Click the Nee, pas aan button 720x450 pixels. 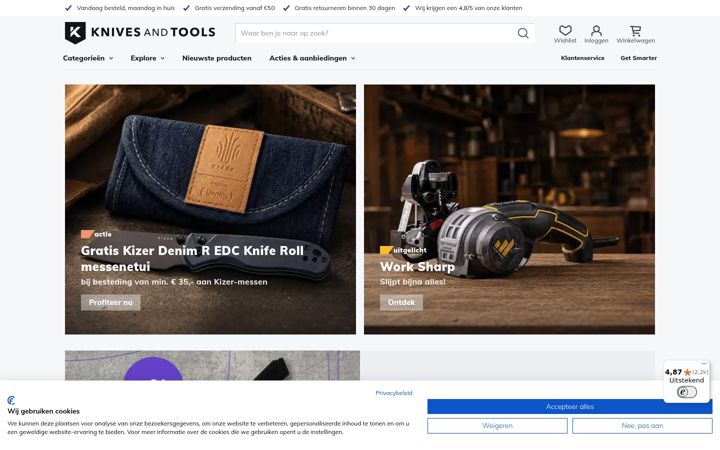click(642, 426)
